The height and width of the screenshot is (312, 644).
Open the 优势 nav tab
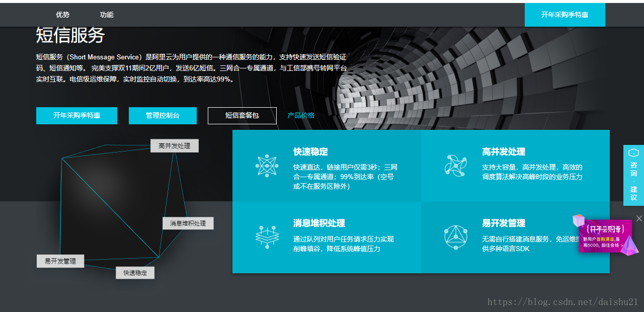pos(63,15)
